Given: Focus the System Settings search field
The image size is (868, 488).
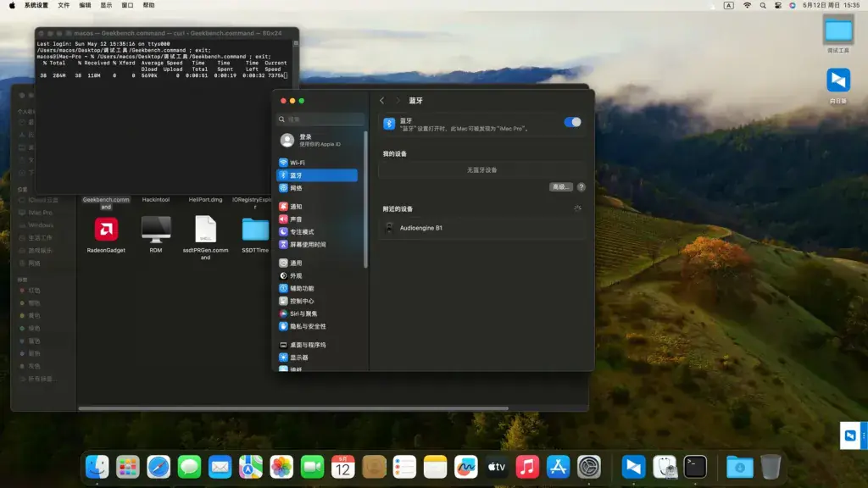Looking at the screenshot, I should click(x=320, y=119).
